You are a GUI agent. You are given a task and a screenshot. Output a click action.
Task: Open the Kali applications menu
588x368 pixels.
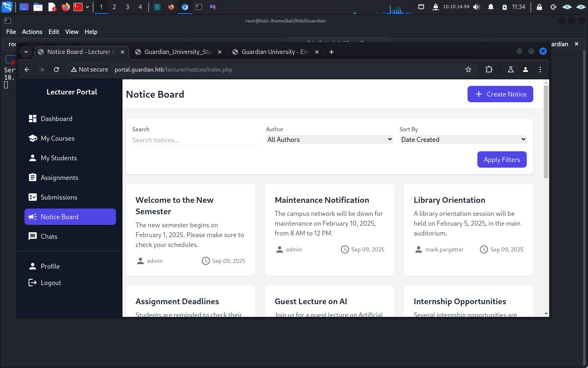tap(7, 7)
